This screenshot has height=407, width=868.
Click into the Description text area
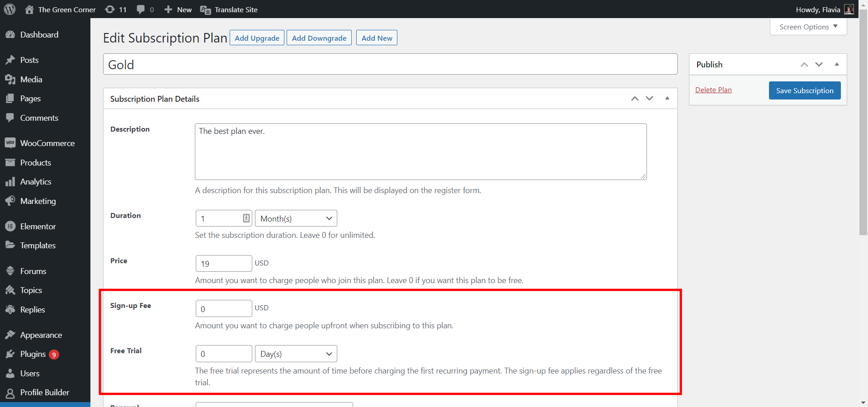pyautogui.click(x=421, y=151)
